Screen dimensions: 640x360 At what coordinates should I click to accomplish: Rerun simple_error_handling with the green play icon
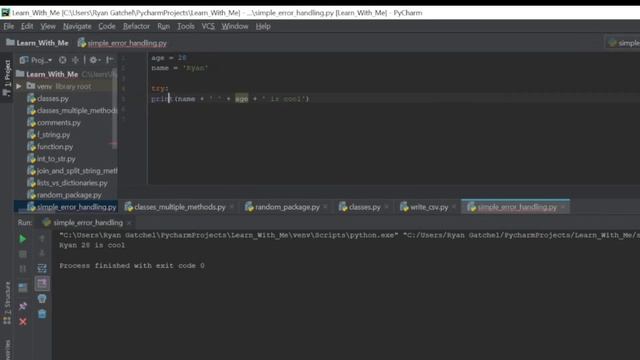(22, 239)
